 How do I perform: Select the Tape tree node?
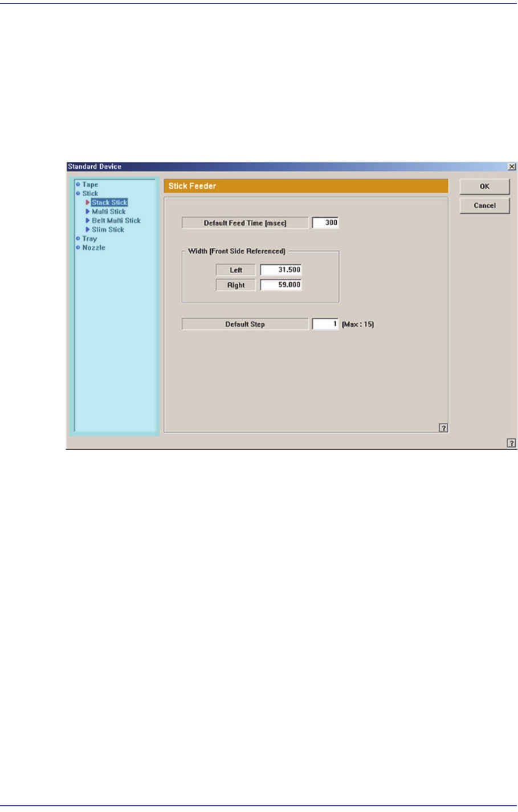point(90,184)
